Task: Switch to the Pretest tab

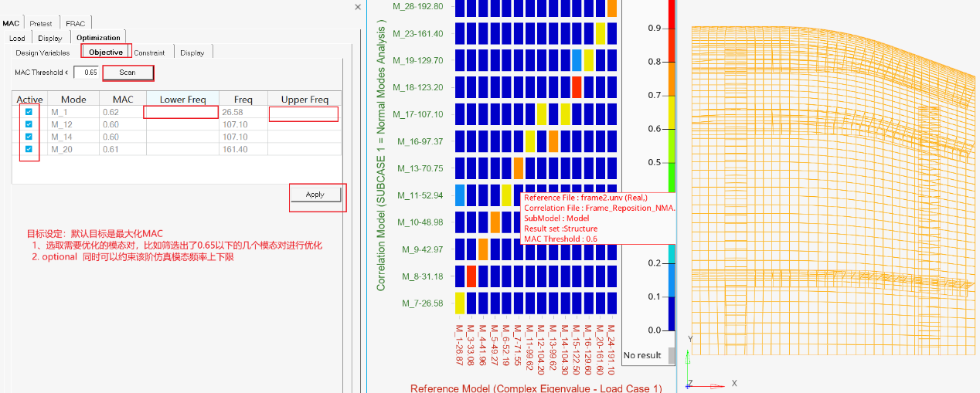Action: [41, 23]
